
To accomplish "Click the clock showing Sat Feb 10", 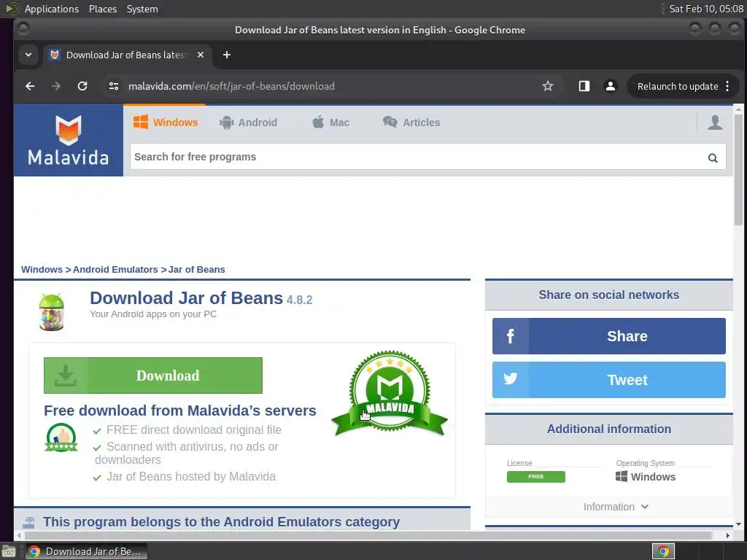I will (x=706, y=9).
